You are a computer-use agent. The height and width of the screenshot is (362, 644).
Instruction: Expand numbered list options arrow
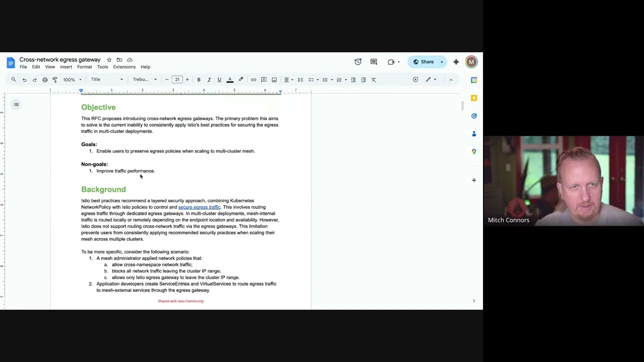(x=346, y=79)
